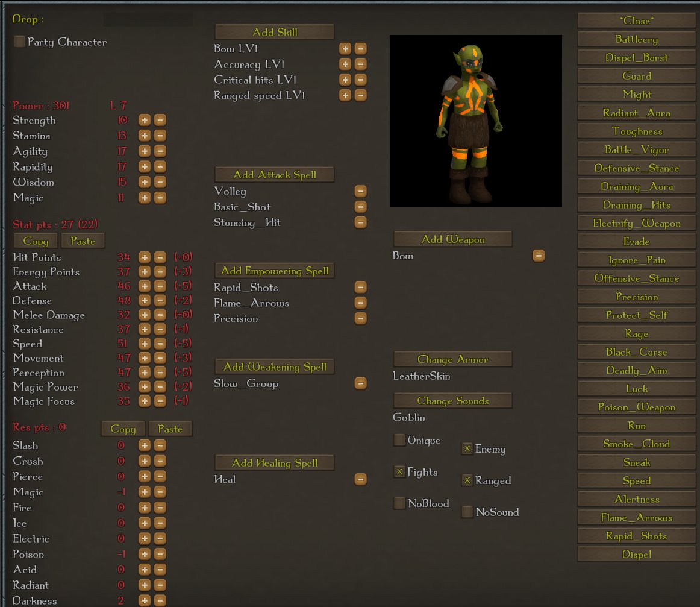Remove the Bow weapon
Screen dimensions: 700x607
[x=539, y=256]
